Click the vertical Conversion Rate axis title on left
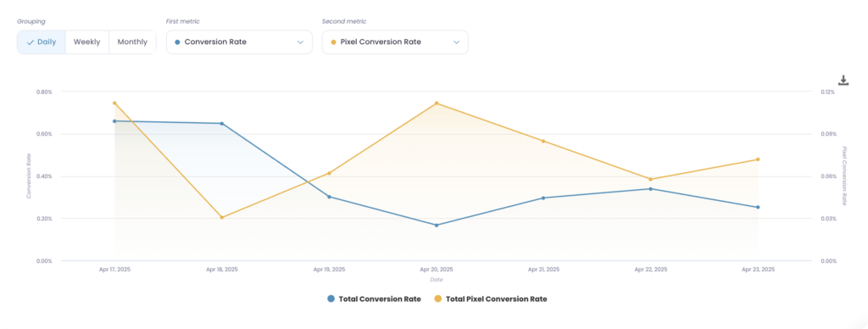The width and height of the screenshot is (868, 329). (x=29, y=176)
